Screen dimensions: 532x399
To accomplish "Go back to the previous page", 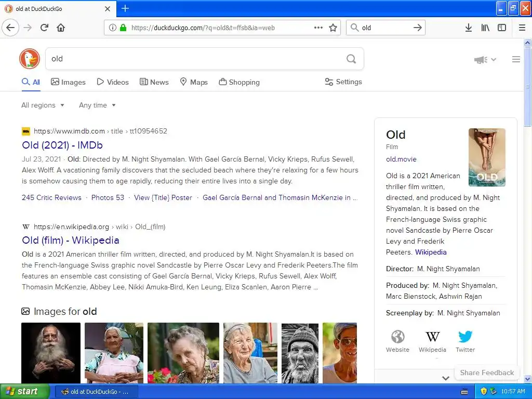I will pos(10,28).
